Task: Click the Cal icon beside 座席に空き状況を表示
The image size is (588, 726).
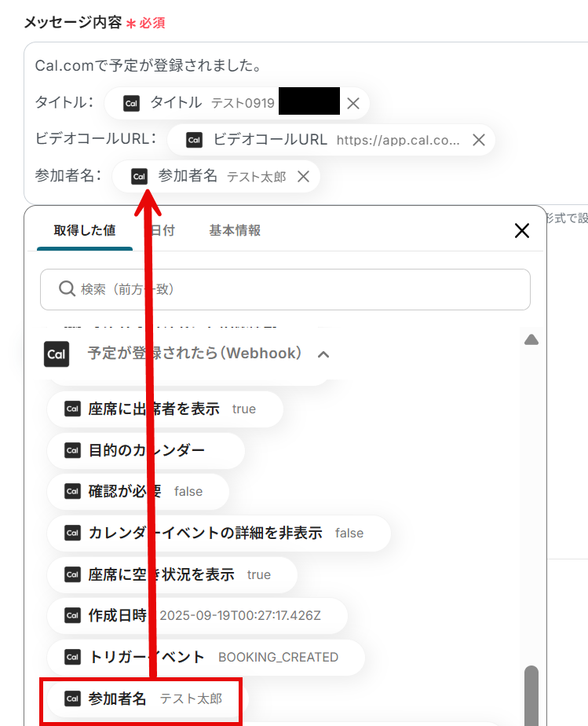Action: click(x=73, y=574)
